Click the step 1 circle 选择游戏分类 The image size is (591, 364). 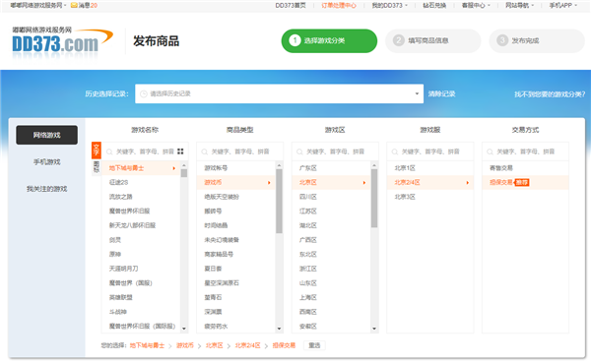coord(295,40)
